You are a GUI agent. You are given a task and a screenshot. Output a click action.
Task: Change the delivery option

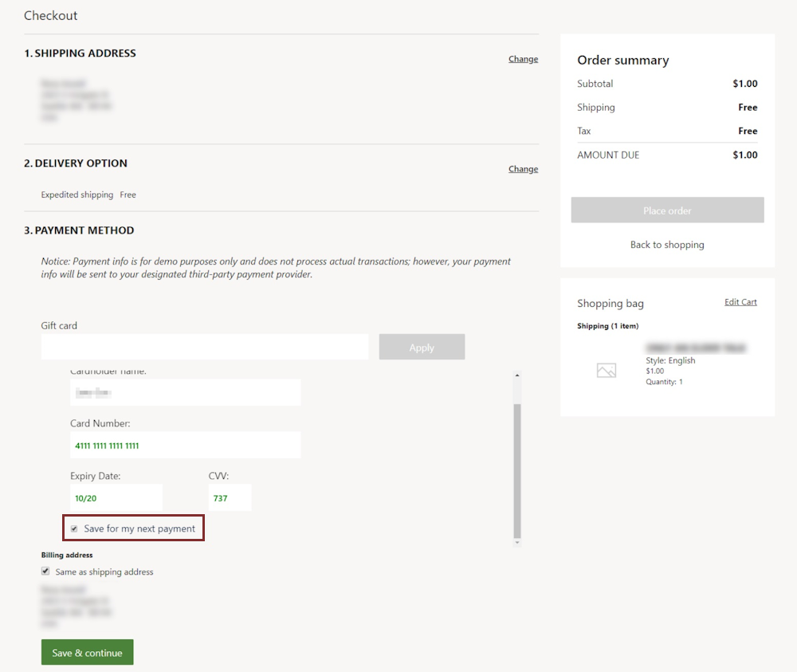[x=523, y=169]
